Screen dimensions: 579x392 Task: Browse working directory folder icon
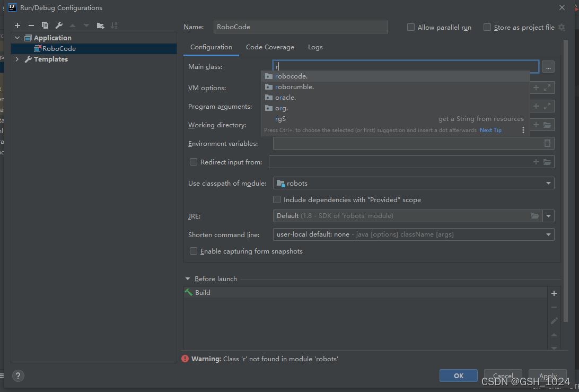pos(547,125)
